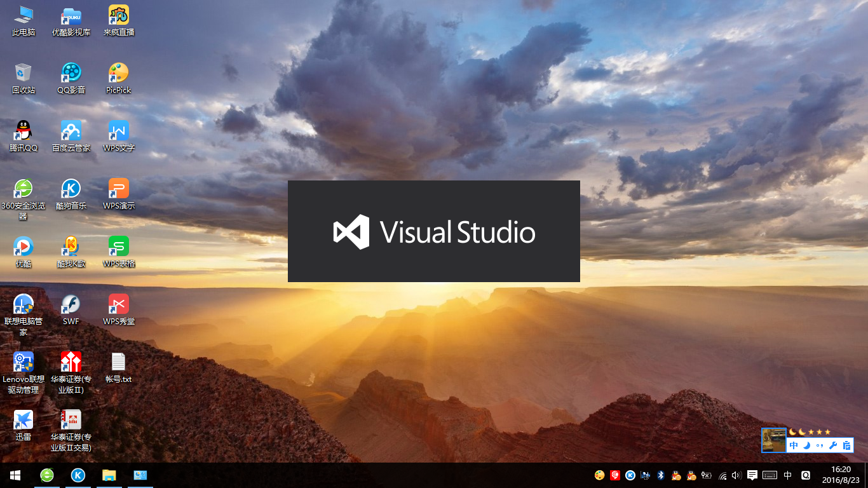Open the touch keyboard tray icon

tap(770, 475)
